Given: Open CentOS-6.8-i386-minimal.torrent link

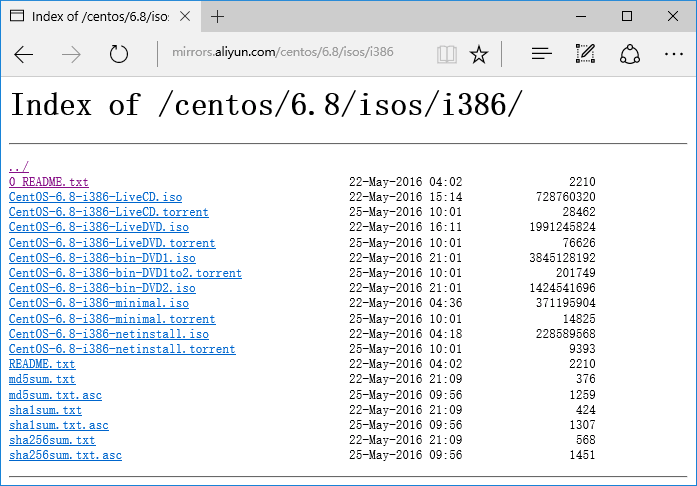Looking at the screenshot, I should tap(112, 319).
